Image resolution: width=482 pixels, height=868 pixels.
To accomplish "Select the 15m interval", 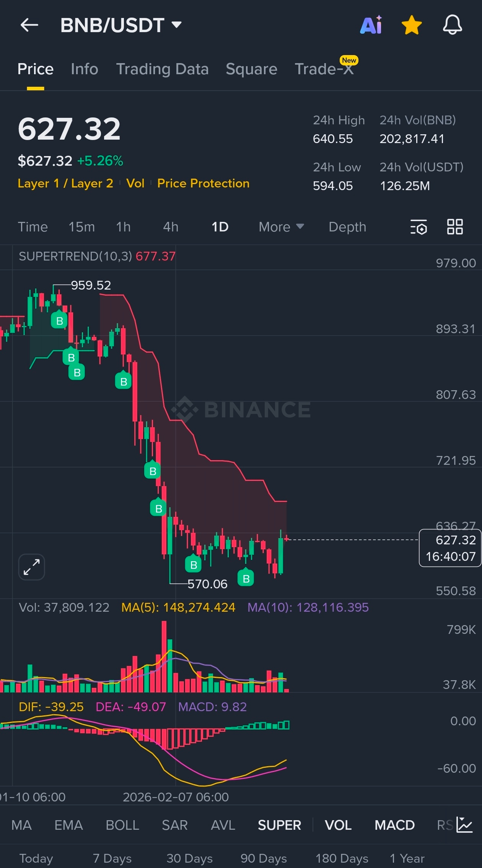I will point(81,227).
